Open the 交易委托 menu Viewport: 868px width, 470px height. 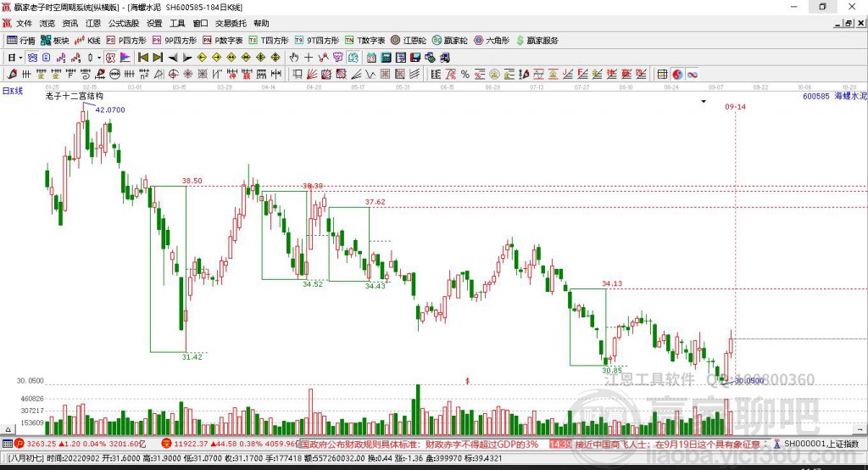(231, 23)
